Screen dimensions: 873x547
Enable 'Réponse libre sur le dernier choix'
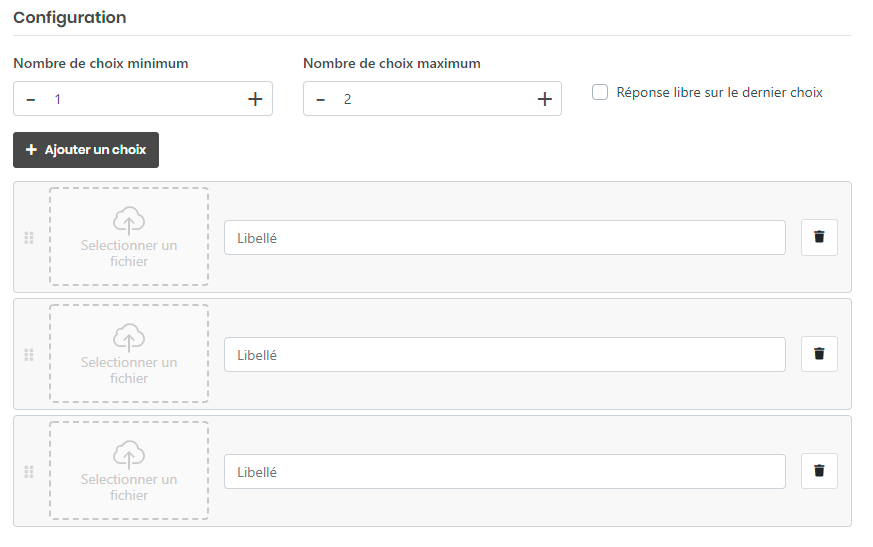click(x=600, y=92)
